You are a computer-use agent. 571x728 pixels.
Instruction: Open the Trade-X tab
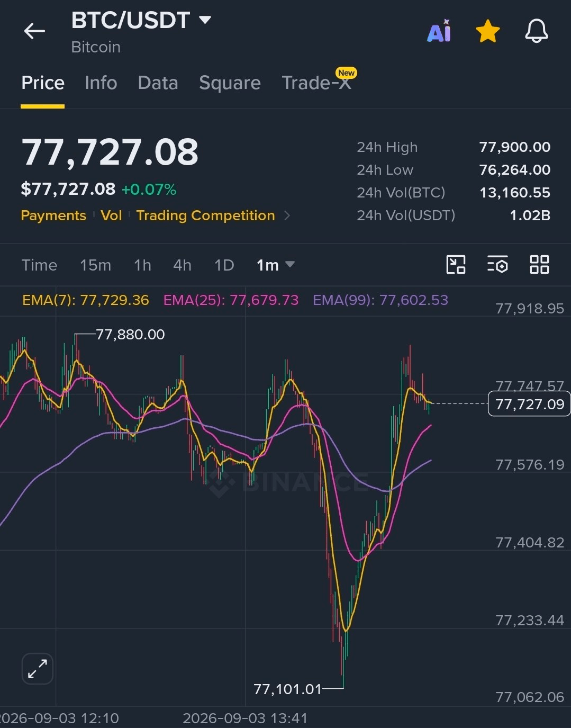316,83
